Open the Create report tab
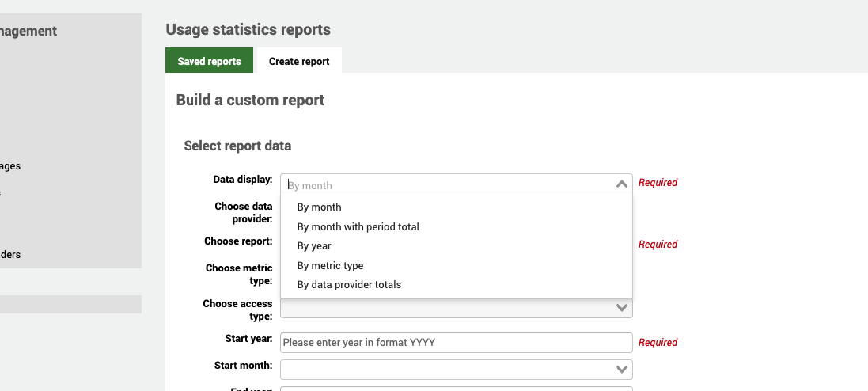The image size is (868, 391). pos(299,61)
